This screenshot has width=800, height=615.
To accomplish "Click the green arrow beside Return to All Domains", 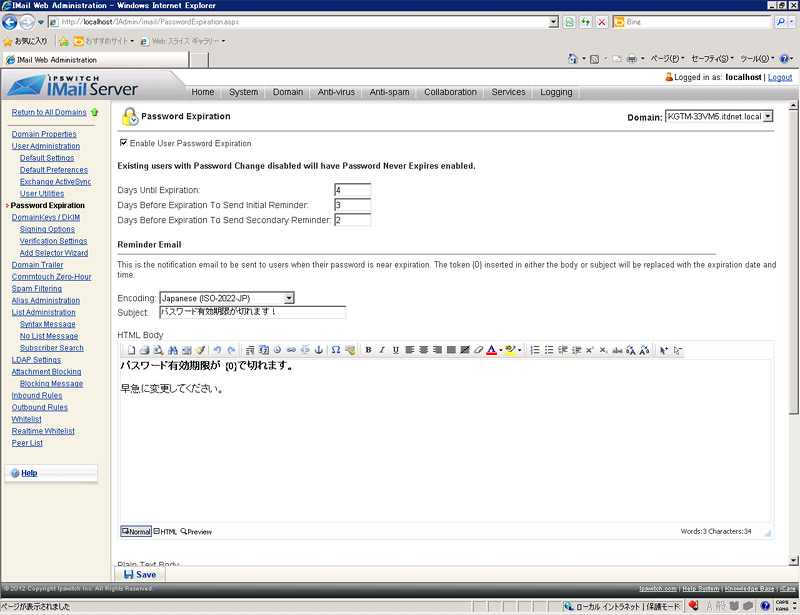I will point(94,112).
